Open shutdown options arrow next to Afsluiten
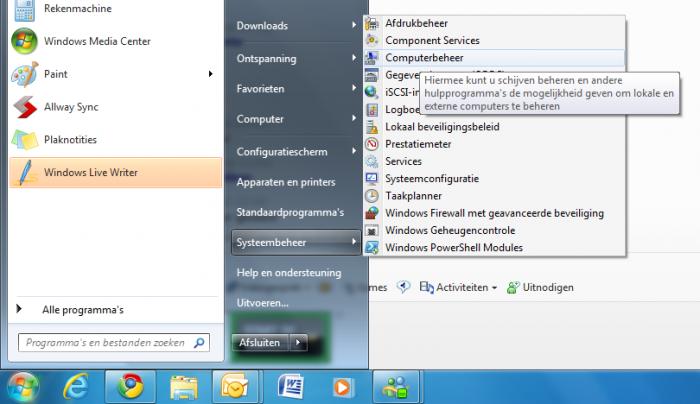The image size is (700, 404). coord(298,342)
